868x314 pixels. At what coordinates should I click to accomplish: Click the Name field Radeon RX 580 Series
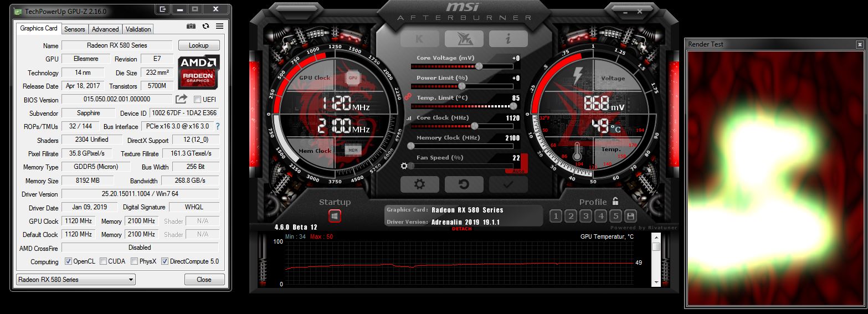(117, 45)
